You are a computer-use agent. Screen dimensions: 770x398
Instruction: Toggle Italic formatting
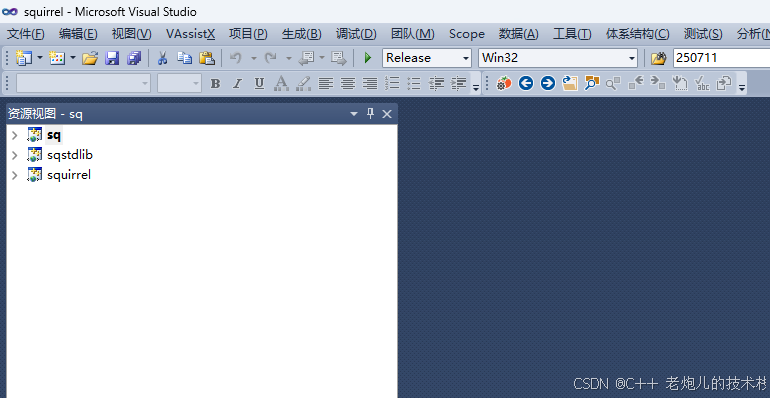237,84
